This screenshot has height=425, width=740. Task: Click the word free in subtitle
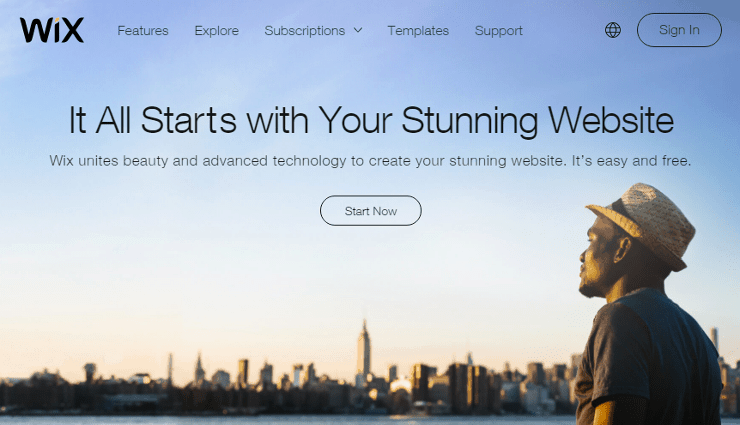pos(676,161)
